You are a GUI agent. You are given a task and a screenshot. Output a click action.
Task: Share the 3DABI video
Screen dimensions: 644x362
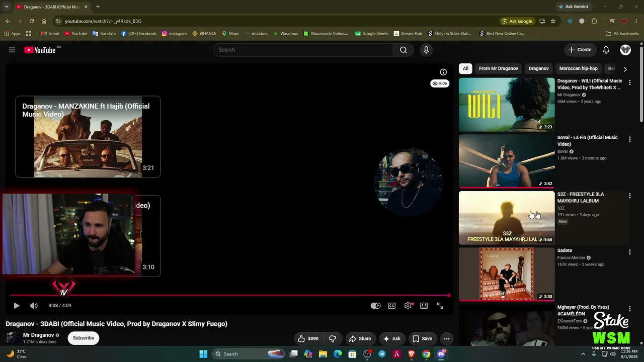pos(360,338)
